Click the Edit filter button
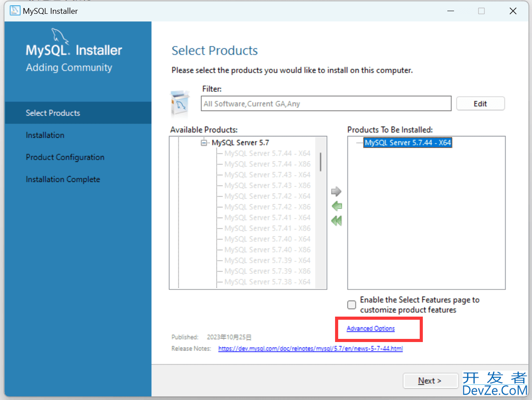This screenshot has width=532, height=400. (480, 103)
